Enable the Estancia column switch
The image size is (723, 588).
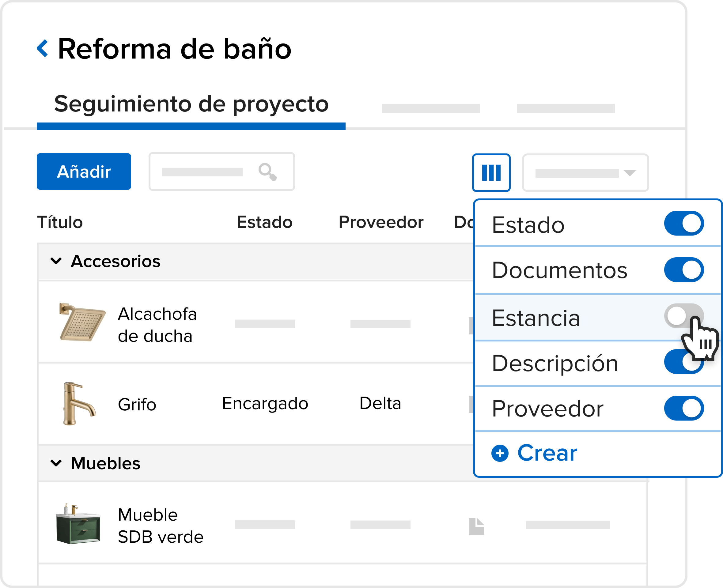684,316
